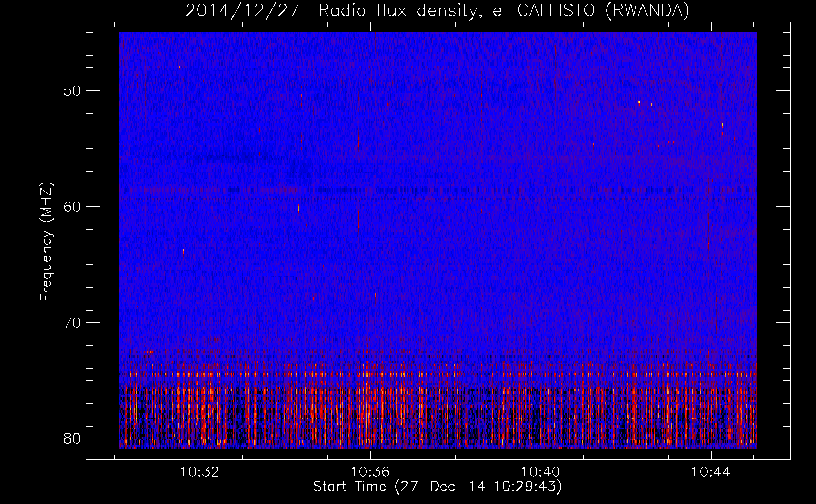Image resolution: width=816 pixels, height=504 pixels.
Task: Click the 'Start Time (27-Dec-14 10:29:43)' label
Action: (x=437, y=487)
